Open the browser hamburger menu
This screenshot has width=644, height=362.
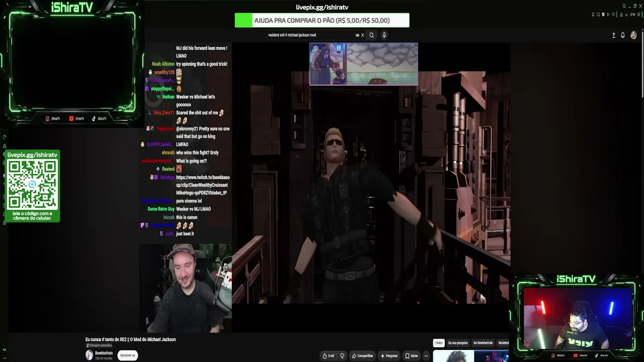click(639, 15)
